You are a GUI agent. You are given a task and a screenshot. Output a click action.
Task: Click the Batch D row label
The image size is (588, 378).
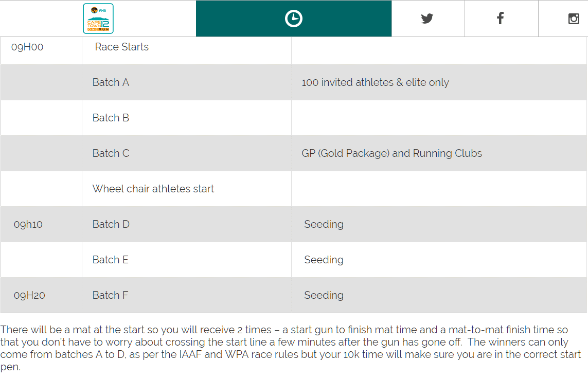111,224
